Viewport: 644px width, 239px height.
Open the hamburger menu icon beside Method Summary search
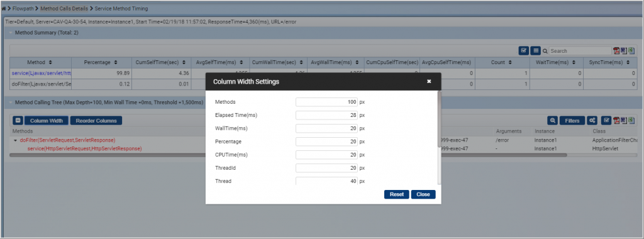pos(535,50)
